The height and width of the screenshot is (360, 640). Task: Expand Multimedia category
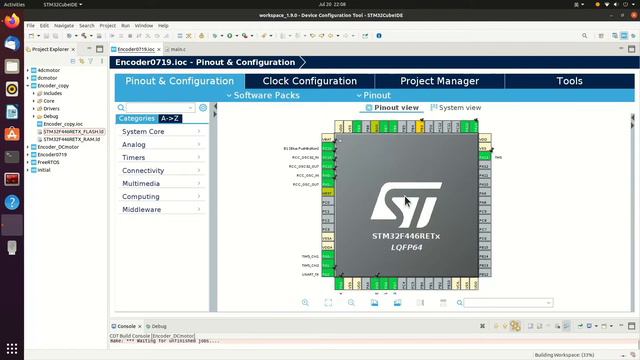tap(161, 184)
